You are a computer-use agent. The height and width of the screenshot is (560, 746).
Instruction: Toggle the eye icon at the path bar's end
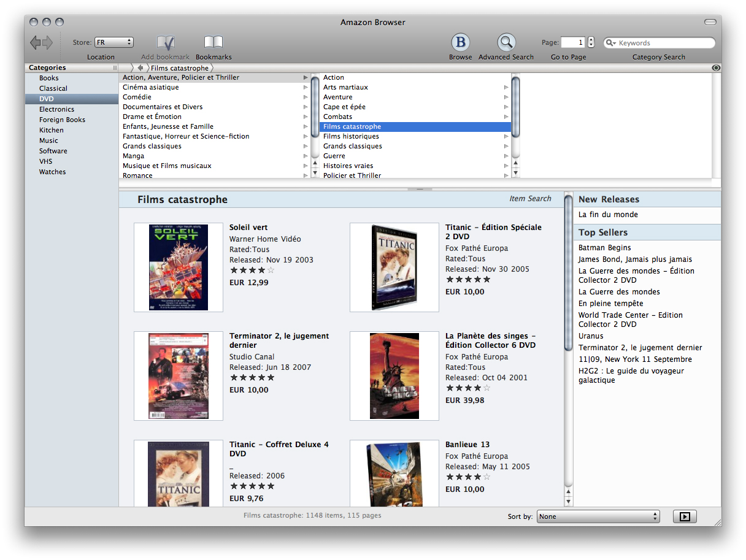717,68
